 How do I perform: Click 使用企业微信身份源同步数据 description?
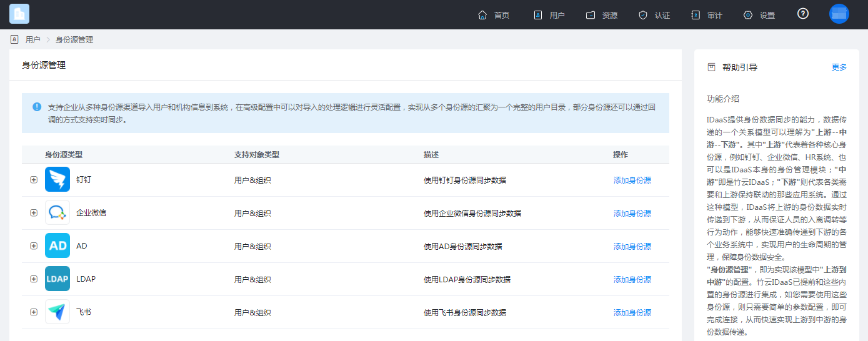click(472, 214)
